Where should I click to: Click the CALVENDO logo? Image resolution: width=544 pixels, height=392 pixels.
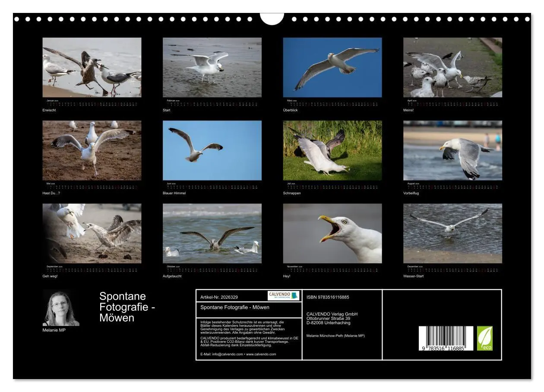[283, 296]
